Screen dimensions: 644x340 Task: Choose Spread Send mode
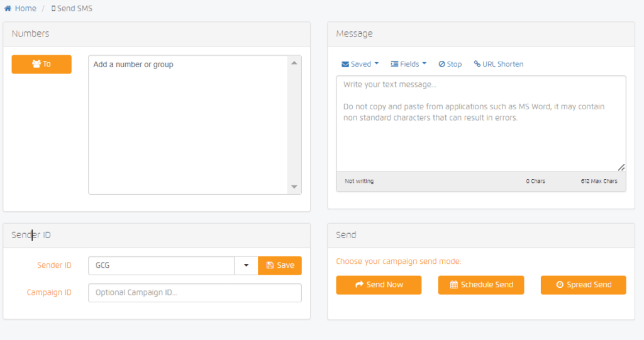pos(583,285)
